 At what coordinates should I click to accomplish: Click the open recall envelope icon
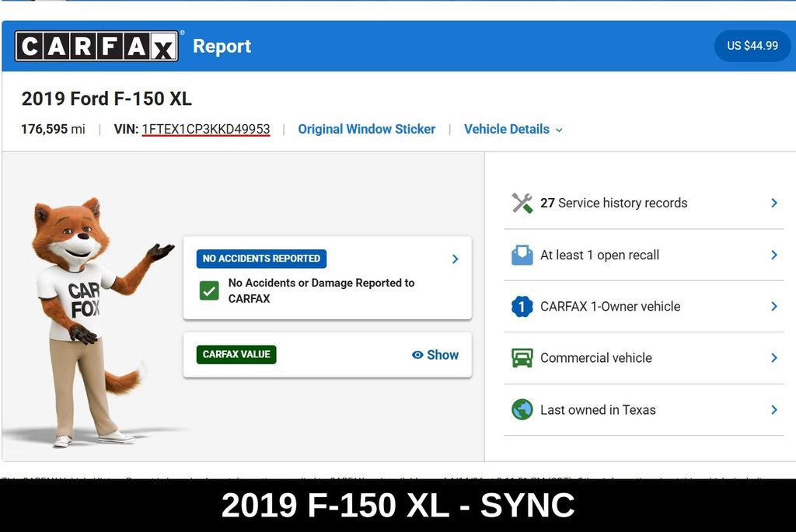(x=522, y=255)
